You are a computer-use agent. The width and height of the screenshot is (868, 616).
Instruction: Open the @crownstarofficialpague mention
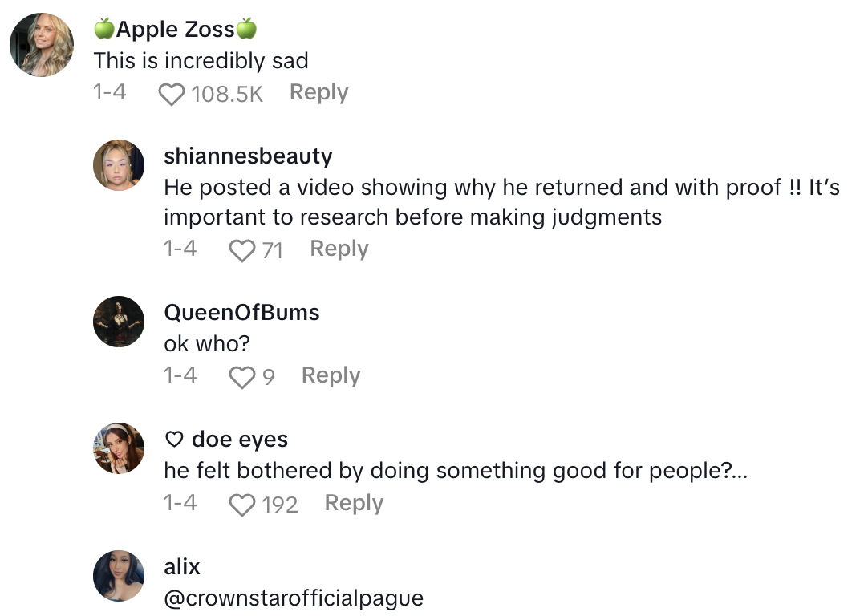point(293,598)
